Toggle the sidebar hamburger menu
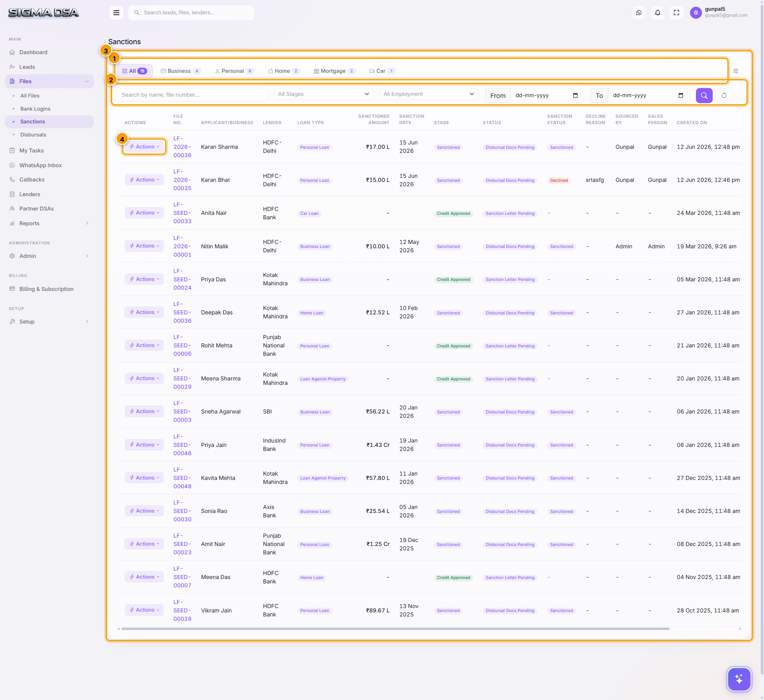764x700 pixels. [116, 13]
